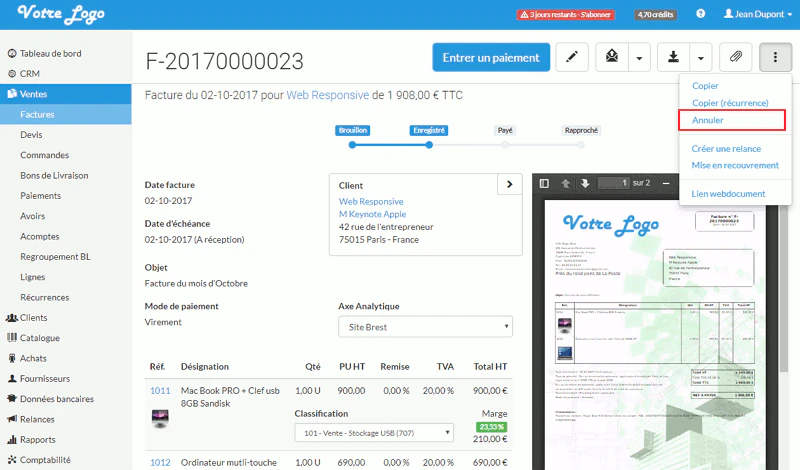This screenshot has height=470, width=800.
Task: Click the pencil edit icon
Action: 572,57
